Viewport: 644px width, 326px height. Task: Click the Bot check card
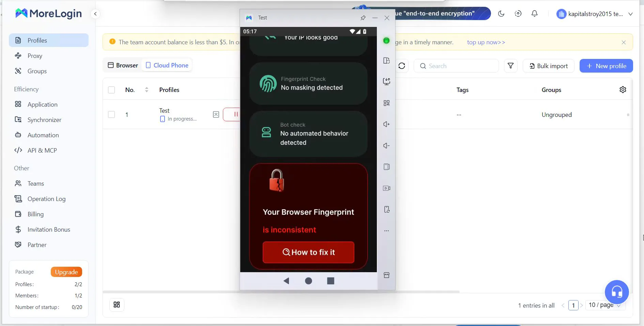(308, 134)
